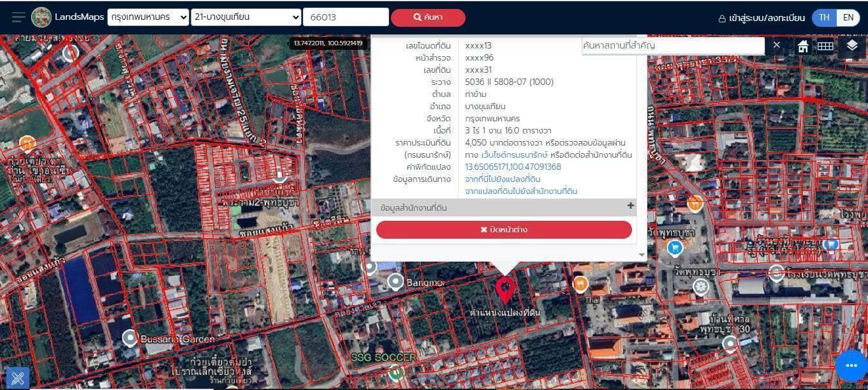Screen dimensions: 868x390
Task: Open the กรุงเทพมหานคร province dropdown
Action: [x=148, y=17]
